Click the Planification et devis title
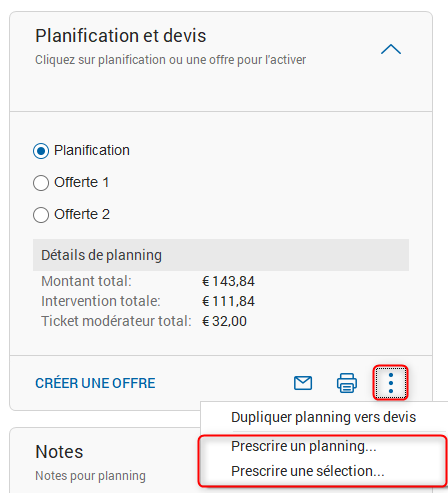 pos(121,36)
